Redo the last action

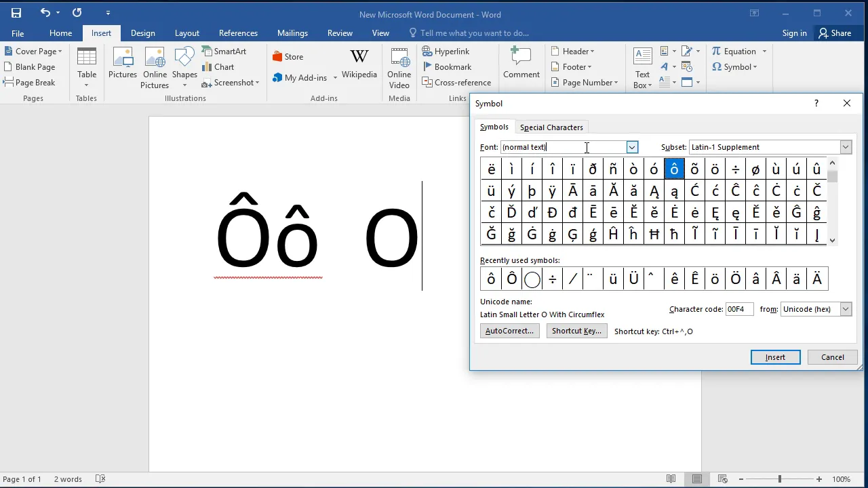(x=77, y=13)
